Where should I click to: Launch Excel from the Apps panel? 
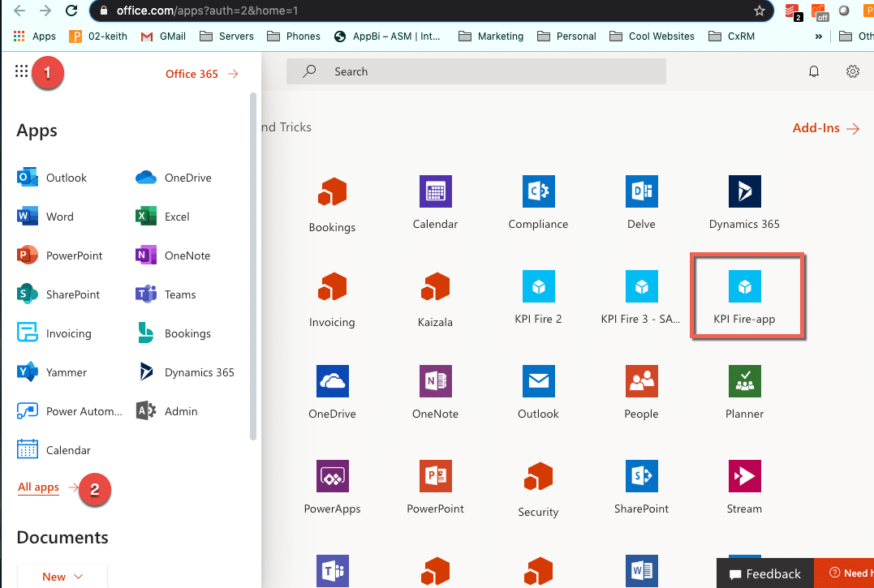[x=162, y=217]
